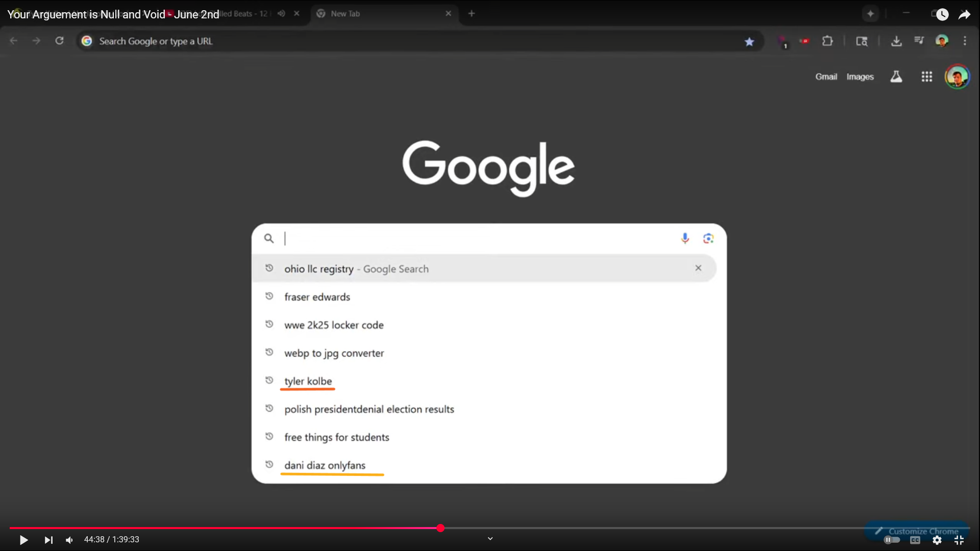Select 'free things for students' suggestion
Screen dimensions: 980x551
click(x=484, y=437)
